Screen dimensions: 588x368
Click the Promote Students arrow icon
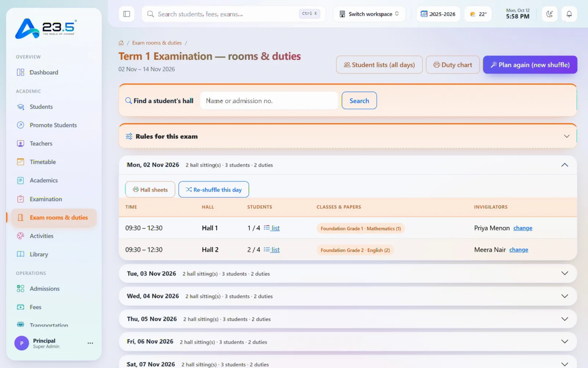[x=21, y=125]
